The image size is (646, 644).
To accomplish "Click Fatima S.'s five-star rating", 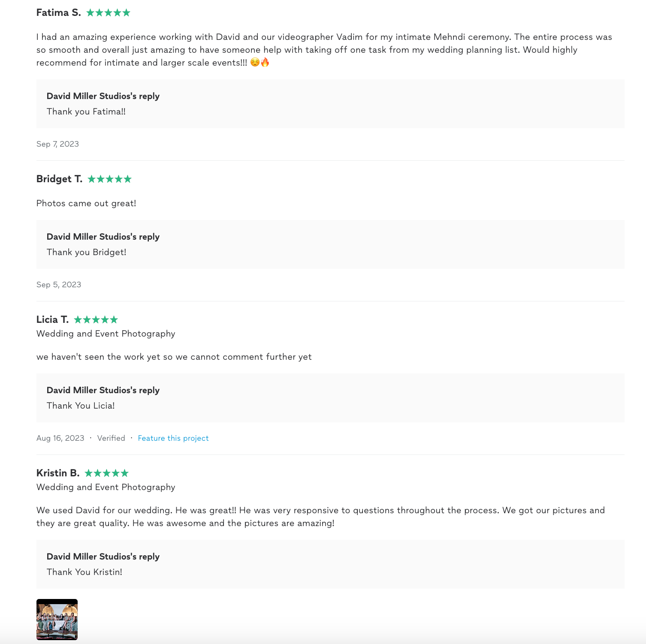I will 108,13.
